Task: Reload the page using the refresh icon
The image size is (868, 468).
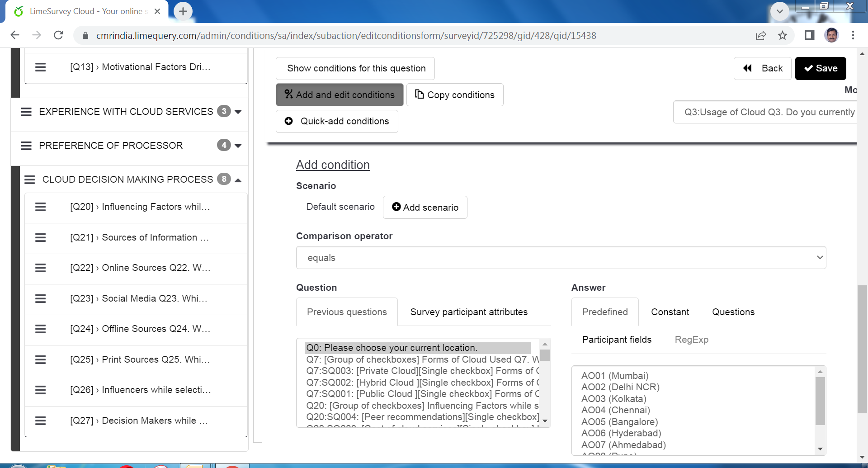Action: [58, 35]
